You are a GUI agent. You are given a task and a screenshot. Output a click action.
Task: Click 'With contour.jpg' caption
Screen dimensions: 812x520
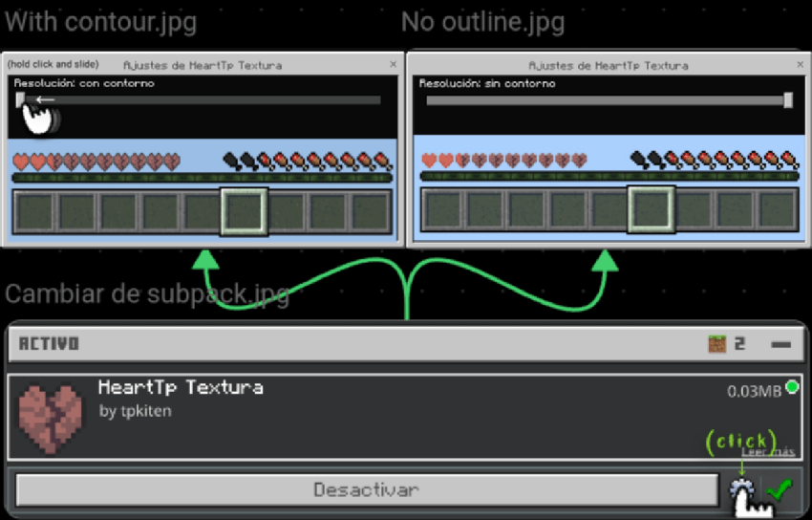click(x=100, y=22)
